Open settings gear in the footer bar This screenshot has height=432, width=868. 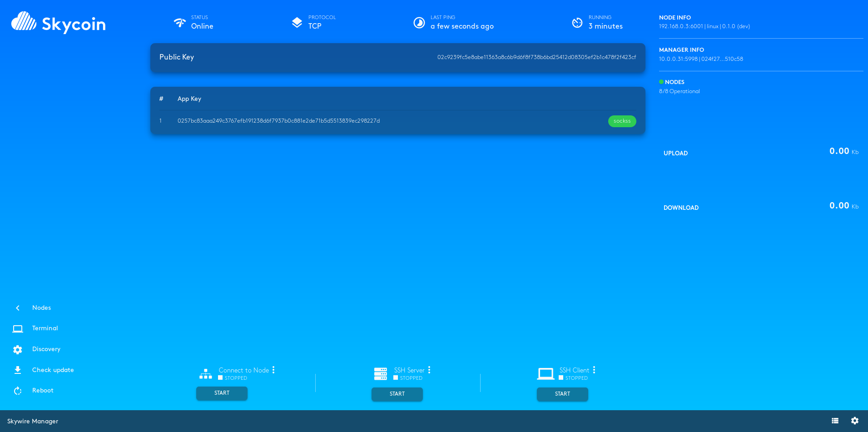(x=855, y=421)
